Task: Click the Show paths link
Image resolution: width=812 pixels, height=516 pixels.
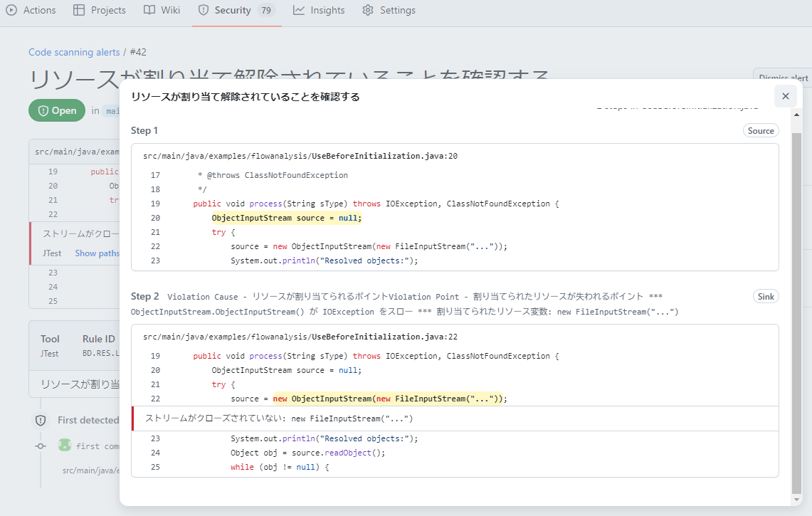Action: (x=97, y=253)
